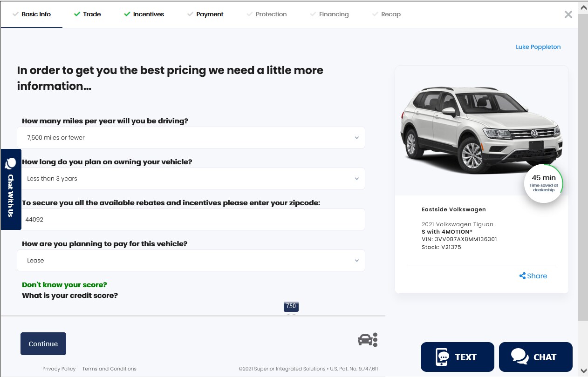Viewport: 588px width, 377px height.
Task: Start a conversation with the CHAT button
Action: [x=536, y=357]
